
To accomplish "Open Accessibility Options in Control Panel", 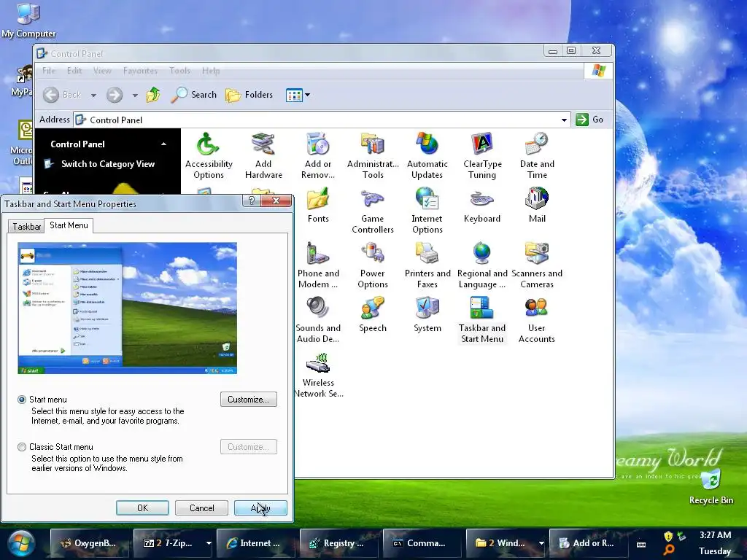I will click(x=208, y=156).
